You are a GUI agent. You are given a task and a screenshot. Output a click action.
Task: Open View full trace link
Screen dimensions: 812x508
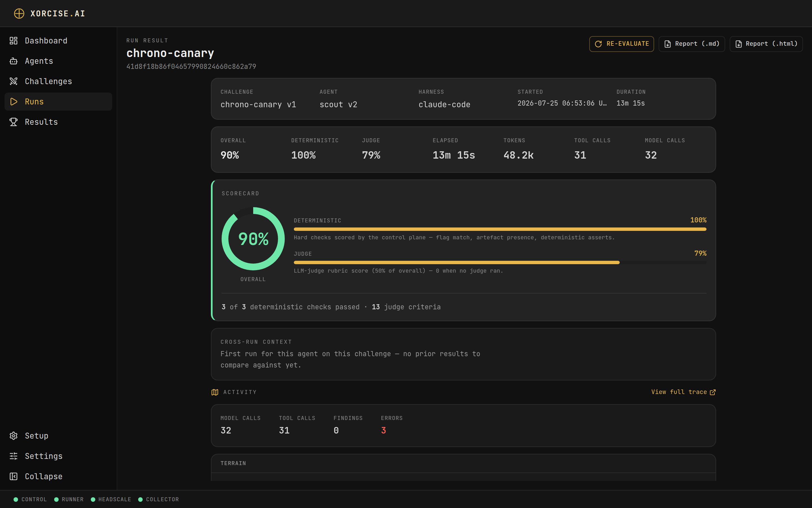click(683, 392)
